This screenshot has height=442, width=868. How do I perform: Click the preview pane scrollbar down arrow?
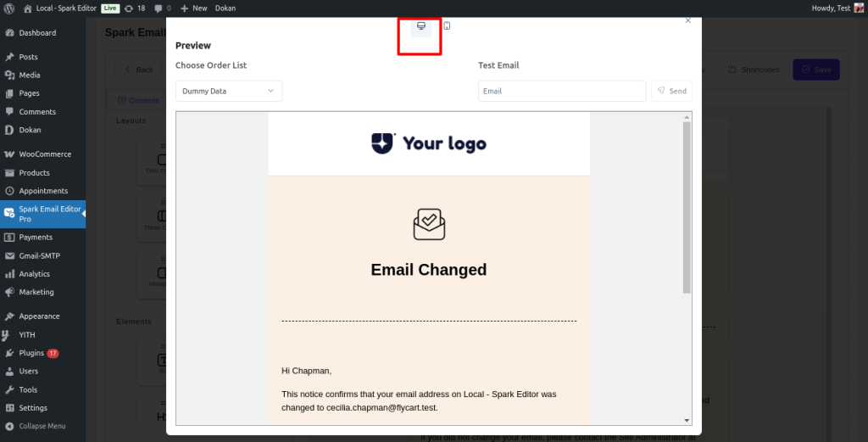(x=687, y=419)
